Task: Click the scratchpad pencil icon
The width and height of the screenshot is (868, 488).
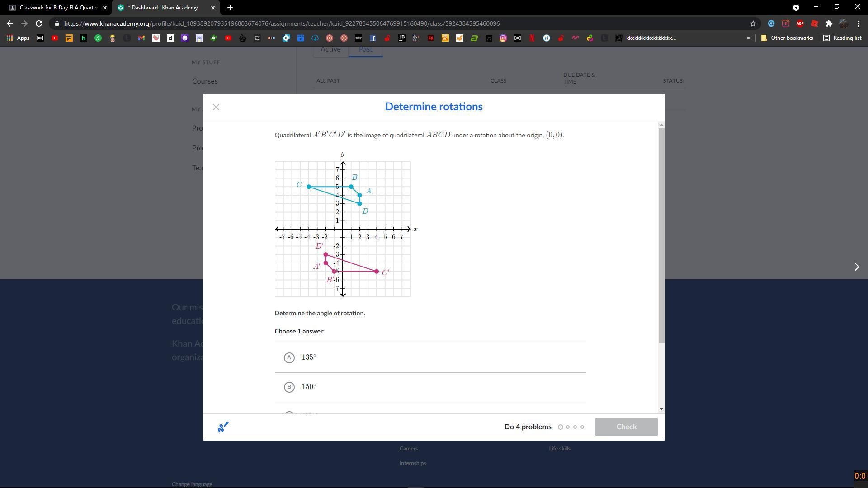Action: pyautogui.click(x=223, y=427)
